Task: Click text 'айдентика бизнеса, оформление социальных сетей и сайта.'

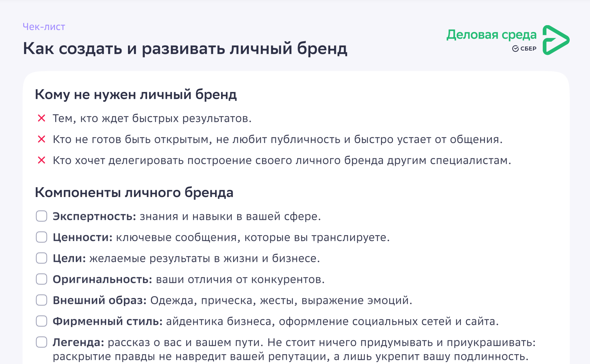Action: coord(333,322)
